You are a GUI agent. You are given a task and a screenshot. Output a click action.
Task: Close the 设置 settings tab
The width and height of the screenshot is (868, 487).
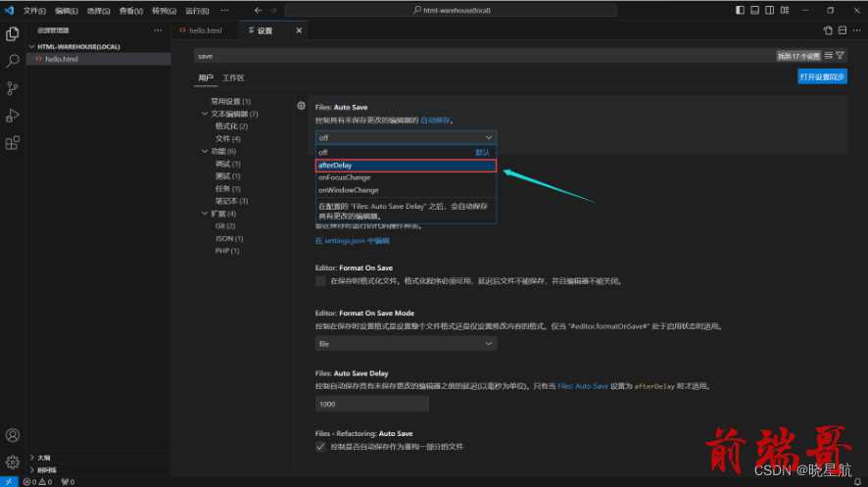(x=299, y=30)
